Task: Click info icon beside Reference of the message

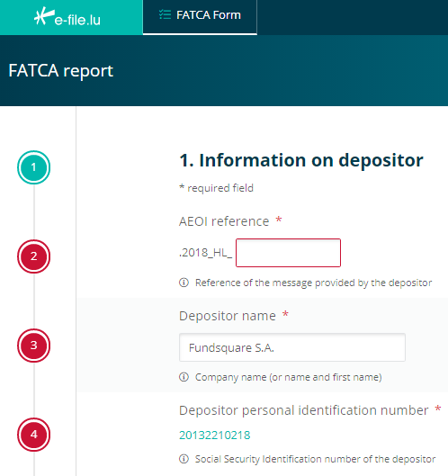Action: tap(184, 283)
